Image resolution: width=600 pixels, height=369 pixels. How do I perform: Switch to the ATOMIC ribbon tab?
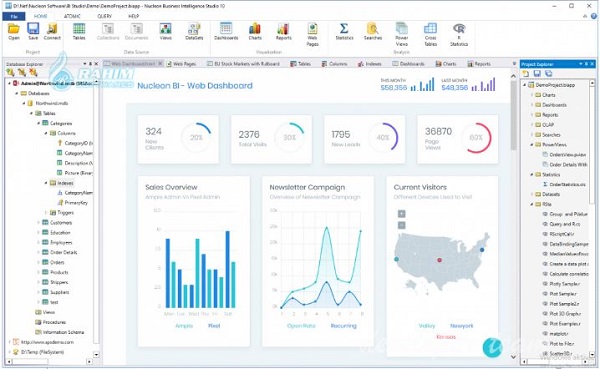72,16
